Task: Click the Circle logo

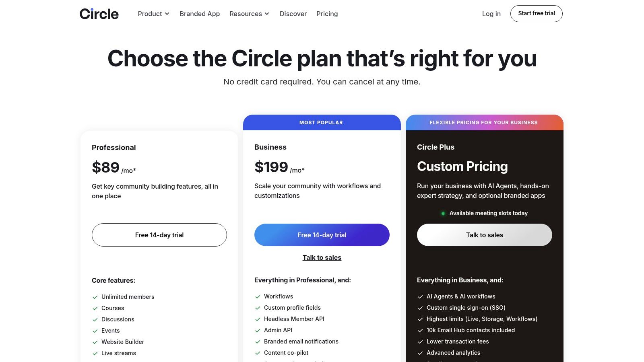Action: tap(99, 13)
